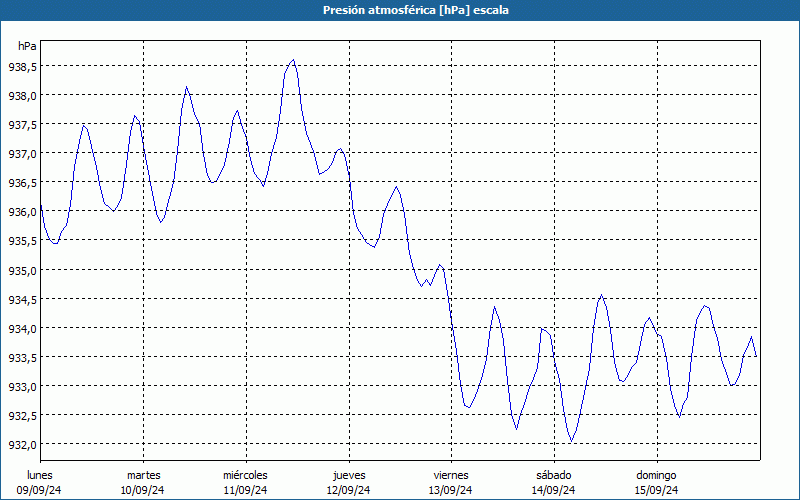Select the 933,5 axis value

pos(22,357)
